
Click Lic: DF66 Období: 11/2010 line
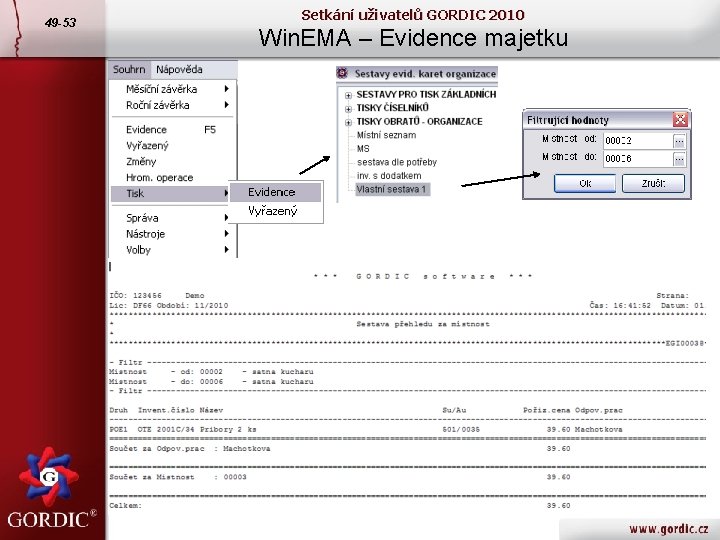pyautogui.click(x=169, y=305)
